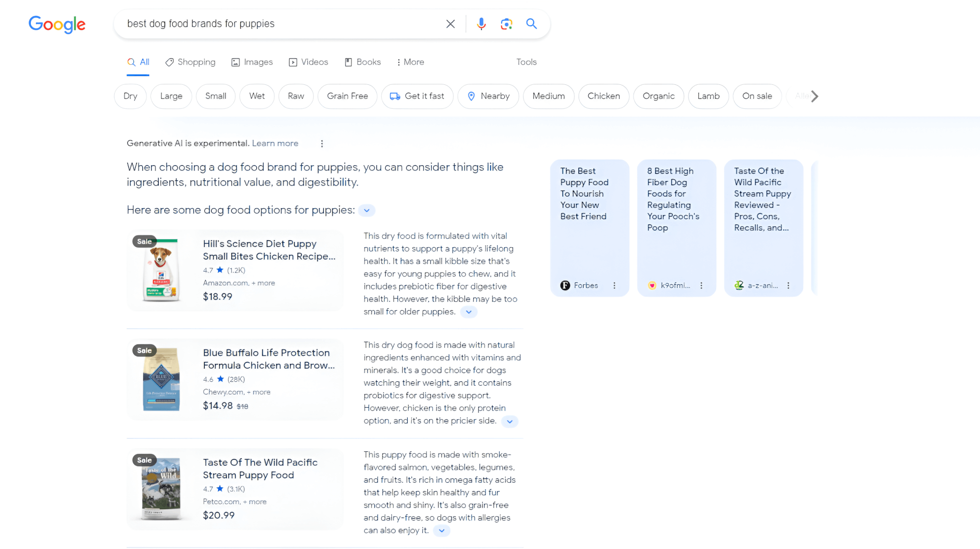Open Generative AI three-dot options

322,144
